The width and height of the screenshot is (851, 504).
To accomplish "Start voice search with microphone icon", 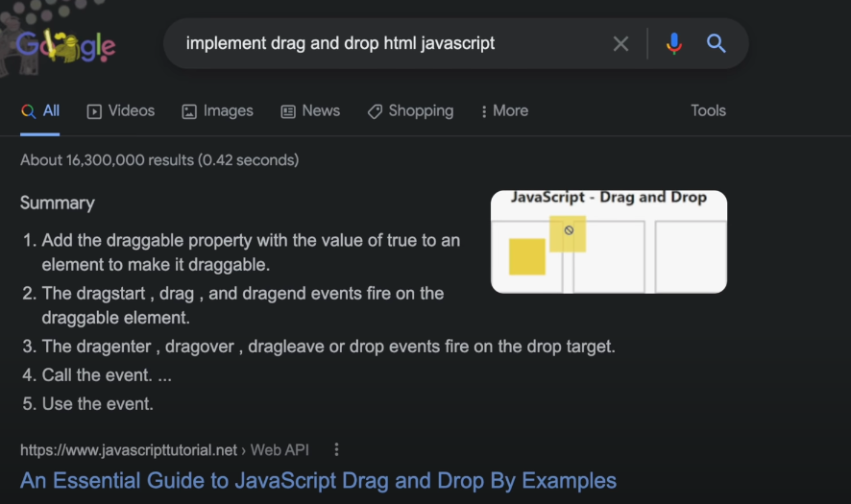I will click(x=674, y=43).
